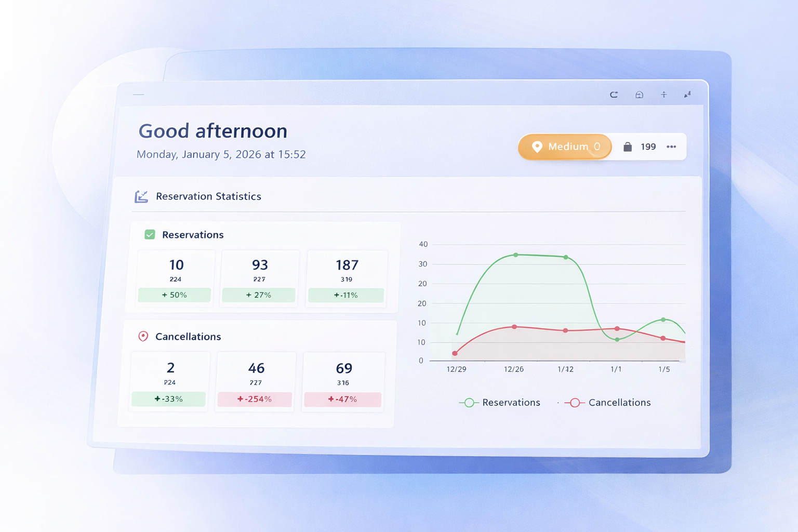Click the Reservation Statistics chart icon

[141, 196]
